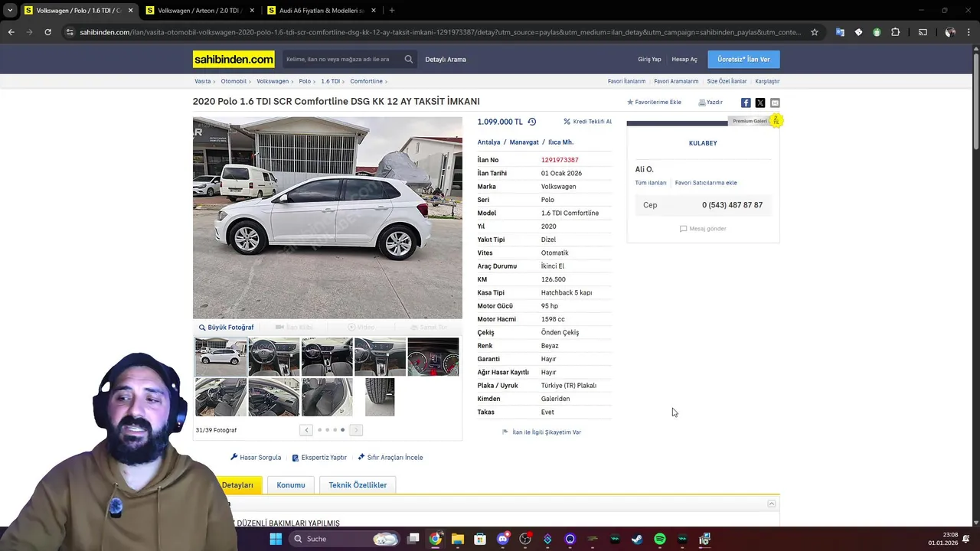This screenshot has height=551, width=980.
Task: Open Discord from the taskbar
Action: coord(502,539)
